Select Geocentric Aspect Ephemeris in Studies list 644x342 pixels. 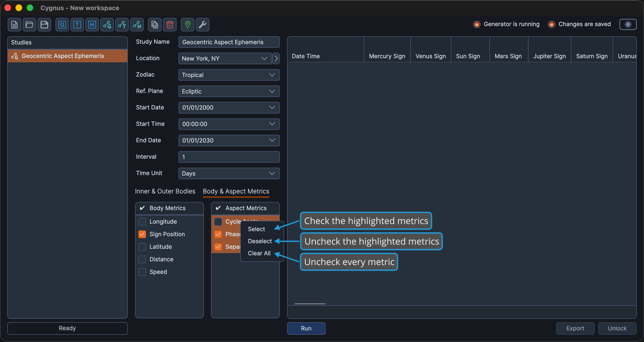(68, 56)
